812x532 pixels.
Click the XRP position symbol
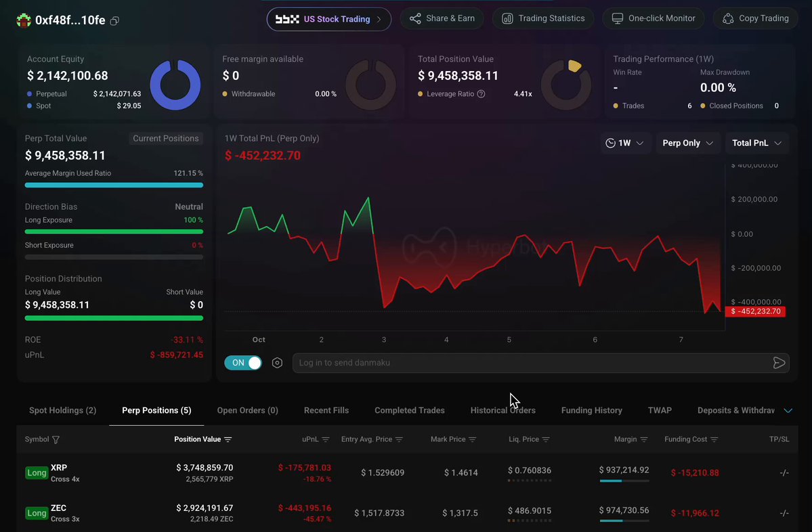59,468
